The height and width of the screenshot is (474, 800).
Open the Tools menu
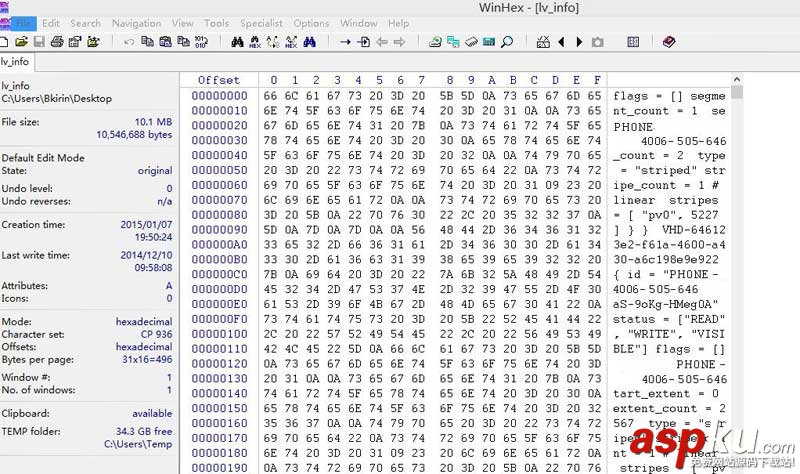point(216,23)
